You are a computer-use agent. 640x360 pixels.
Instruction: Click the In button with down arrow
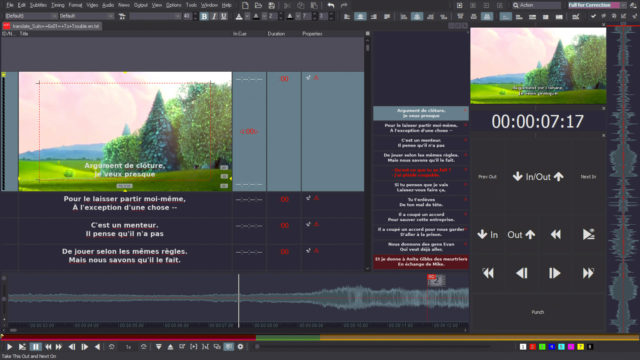pos(487,235)
